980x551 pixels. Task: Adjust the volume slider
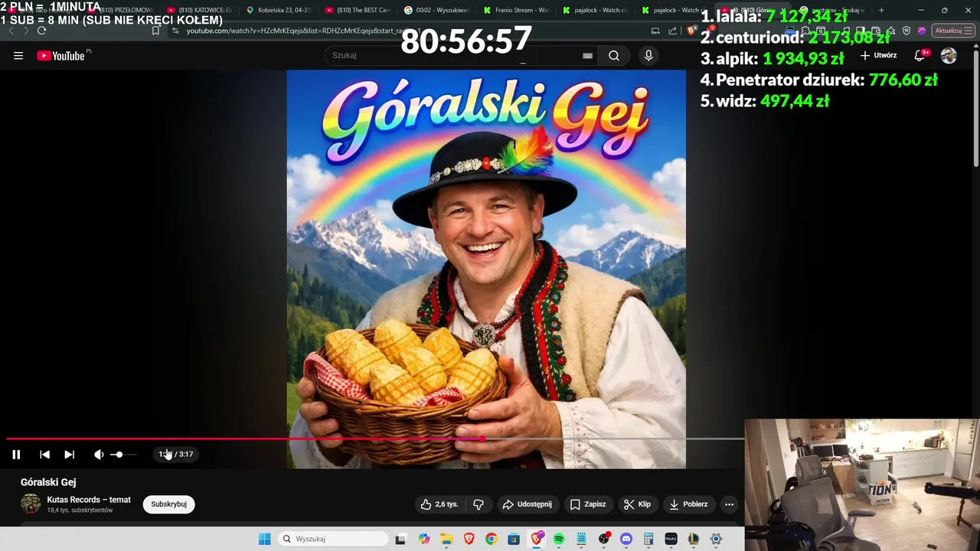pos(123,455)
